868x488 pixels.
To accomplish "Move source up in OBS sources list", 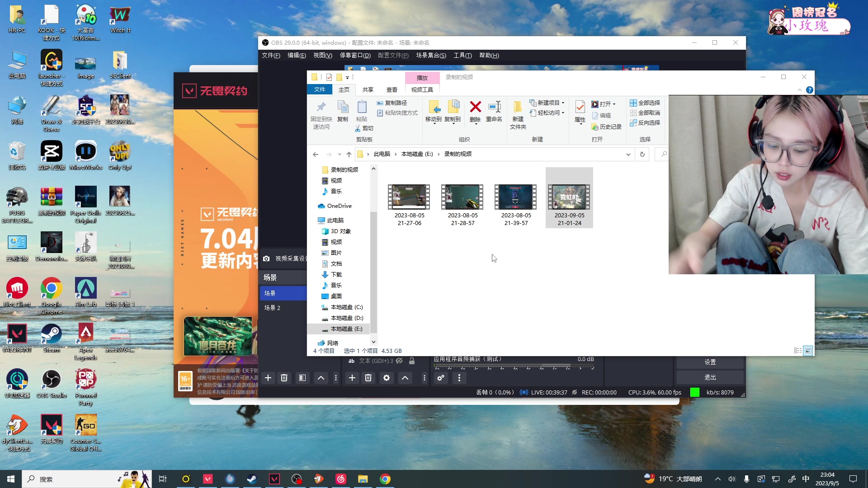I will point(405,378).
